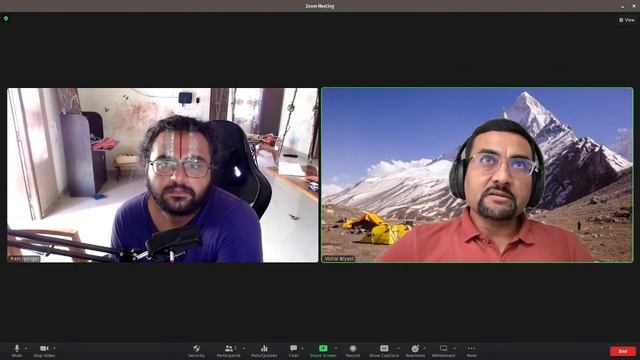The image size is (640, 360).
Task: Click the Vishal Biyani name label
Action: pos(339,259)
